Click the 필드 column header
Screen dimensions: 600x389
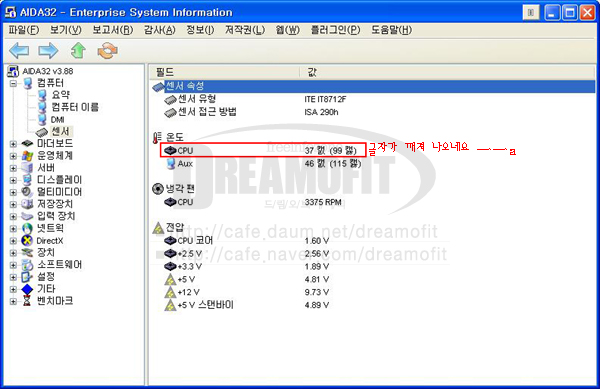click(x=224, y=72)
